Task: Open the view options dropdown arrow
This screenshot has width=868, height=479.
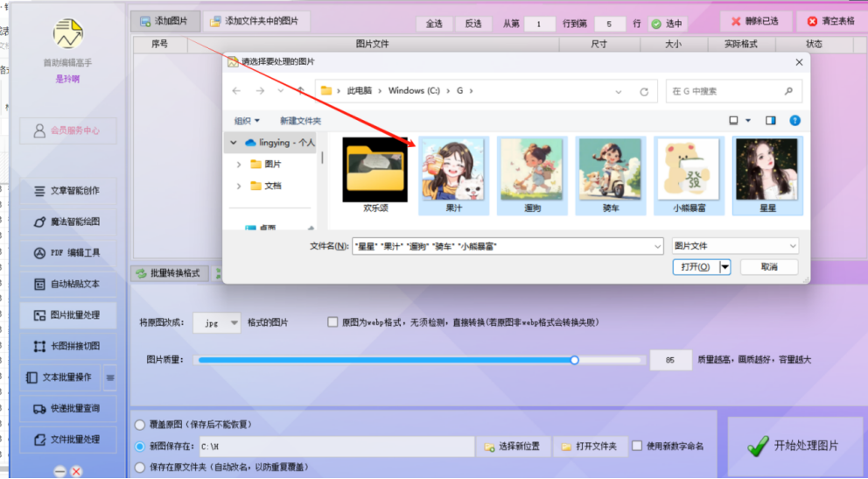Action: click(x=748, y=120)
